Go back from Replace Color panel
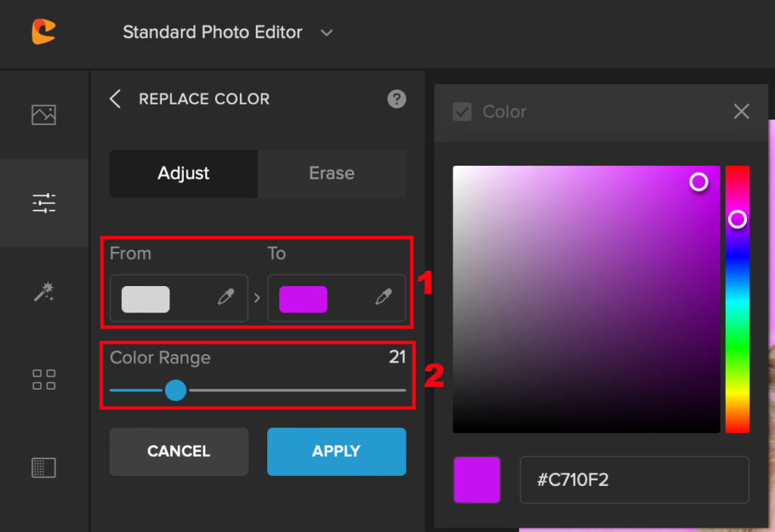Screen dimensions: 775x532 [x=115, y=99]
